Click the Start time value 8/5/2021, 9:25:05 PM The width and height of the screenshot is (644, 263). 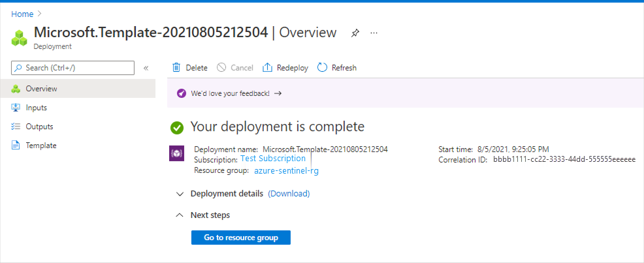coord(513,149)
